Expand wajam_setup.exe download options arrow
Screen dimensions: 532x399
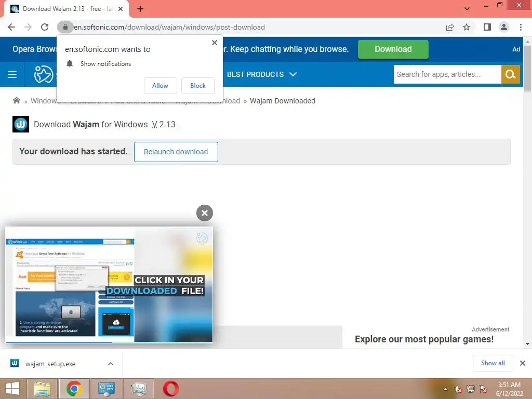pos(111,364)
